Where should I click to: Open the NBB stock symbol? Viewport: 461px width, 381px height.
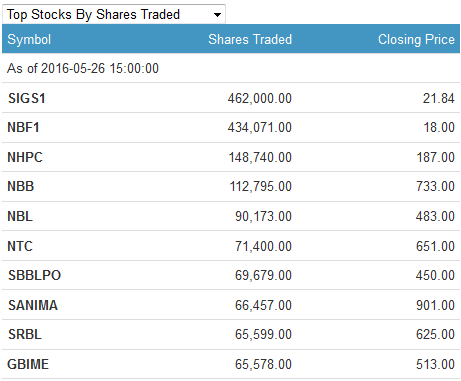point(21,186)
